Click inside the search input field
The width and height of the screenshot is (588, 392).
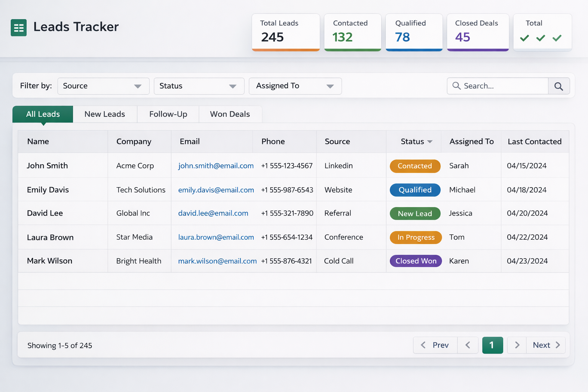tap(498, 86)
